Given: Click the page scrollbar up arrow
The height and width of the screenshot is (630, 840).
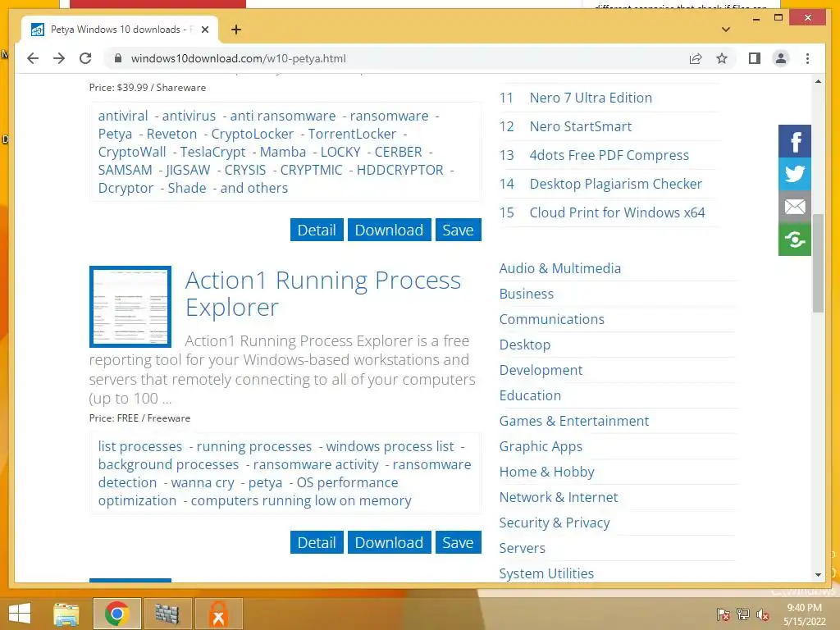Looking at the screenshot, I should 818,81.
